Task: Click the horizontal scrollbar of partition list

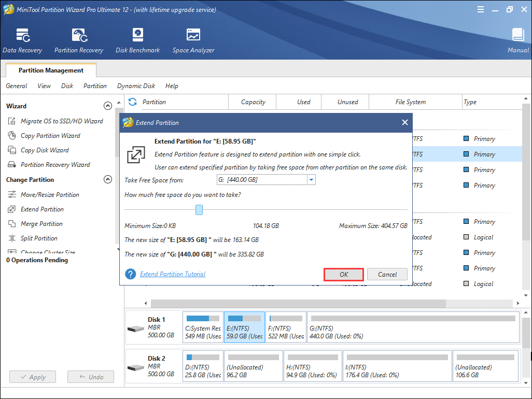Action: tap(298, 303)
